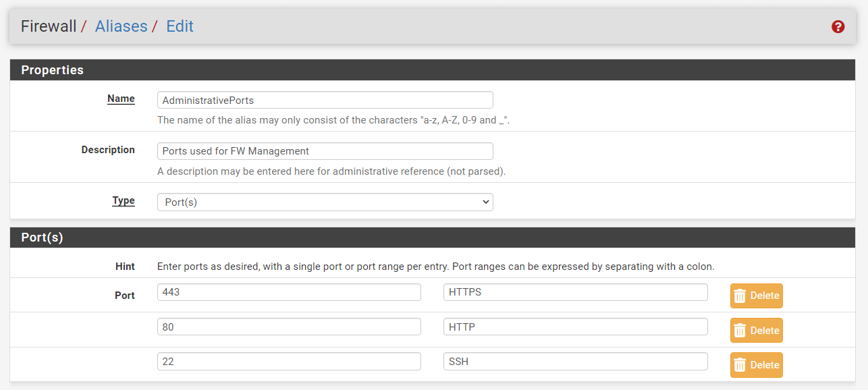Click the Properties section header
Viewport: 868px width, 390px height.
[x=433, y=70]
